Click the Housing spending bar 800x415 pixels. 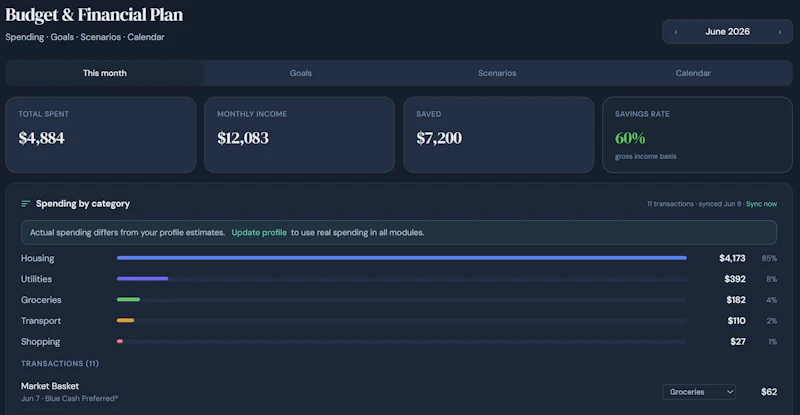[402, 258]
